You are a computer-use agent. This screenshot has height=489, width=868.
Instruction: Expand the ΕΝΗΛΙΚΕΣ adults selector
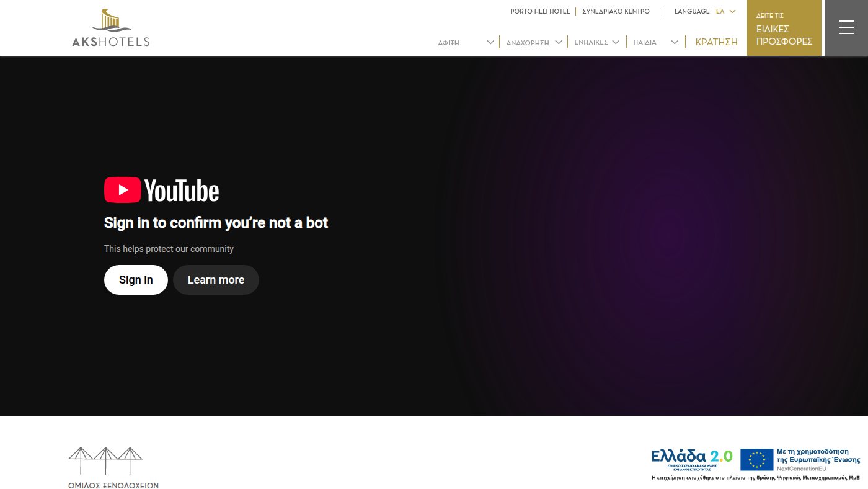point(597,42)
